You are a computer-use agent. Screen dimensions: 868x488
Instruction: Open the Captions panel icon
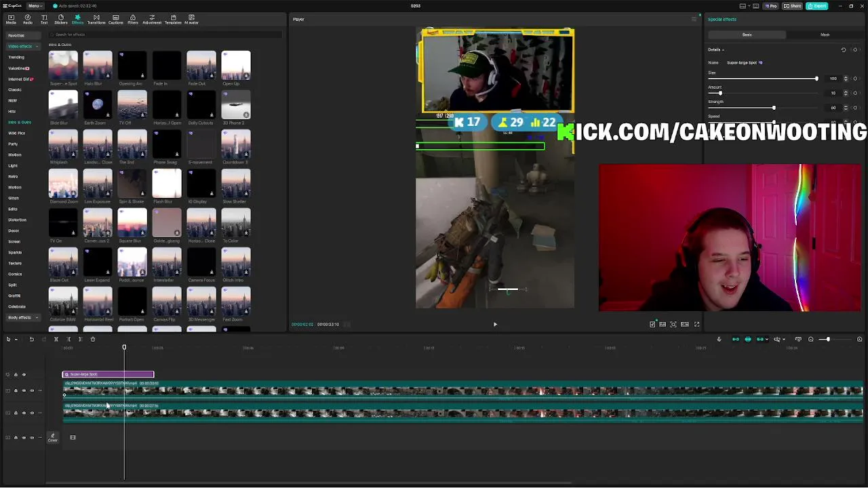[116, 19]
